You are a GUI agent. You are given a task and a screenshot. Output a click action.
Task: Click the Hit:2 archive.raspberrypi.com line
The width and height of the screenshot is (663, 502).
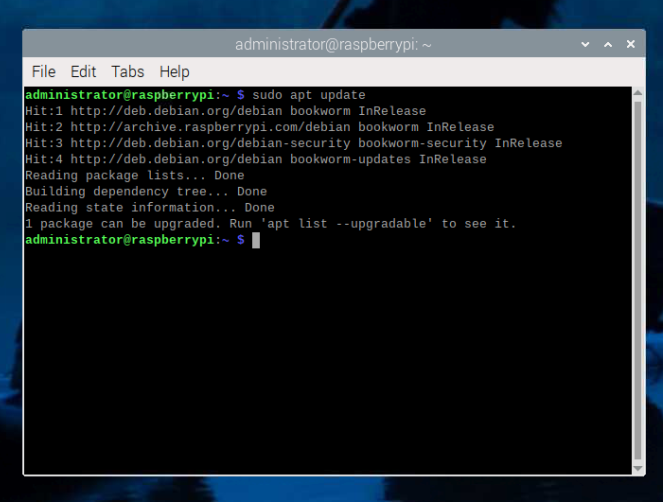(260, 127)
